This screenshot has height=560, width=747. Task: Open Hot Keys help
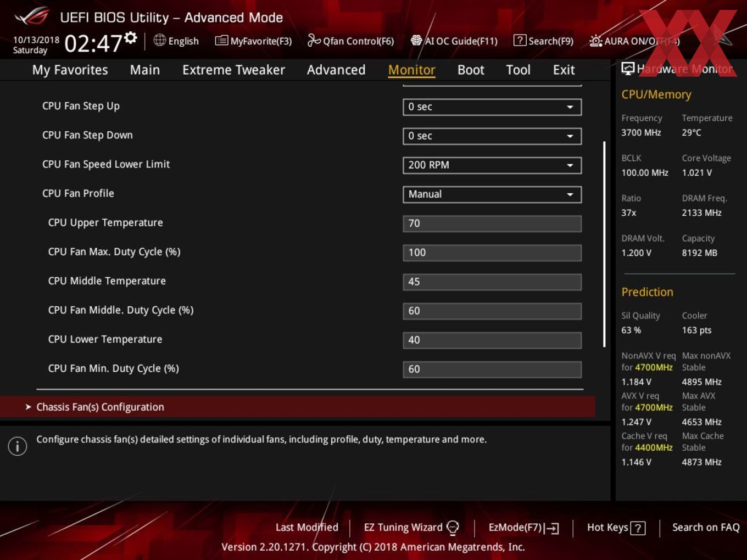click(616, 528)
